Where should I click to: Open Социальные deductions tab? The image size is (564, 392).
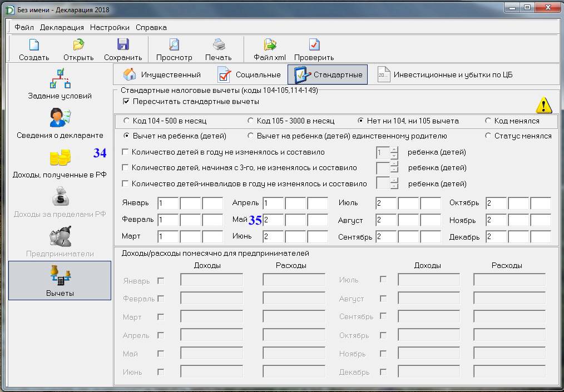point(249,75)
